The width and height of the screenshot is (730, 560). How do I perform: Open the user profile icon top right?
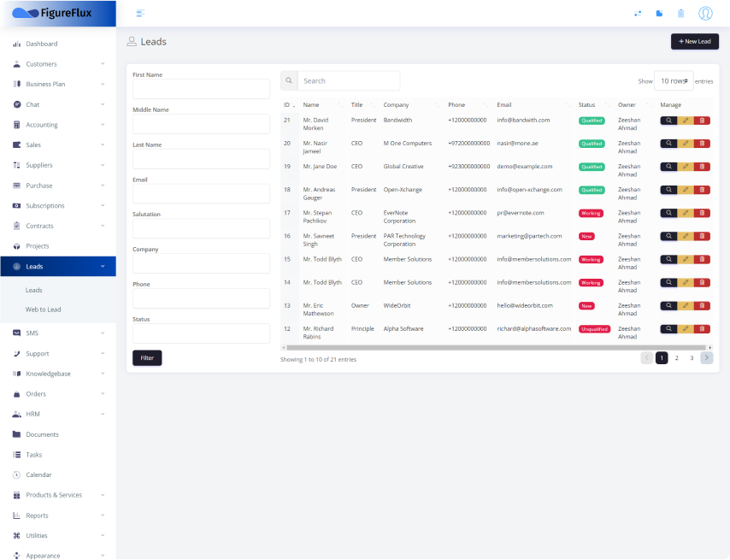(x=704, y=13)
